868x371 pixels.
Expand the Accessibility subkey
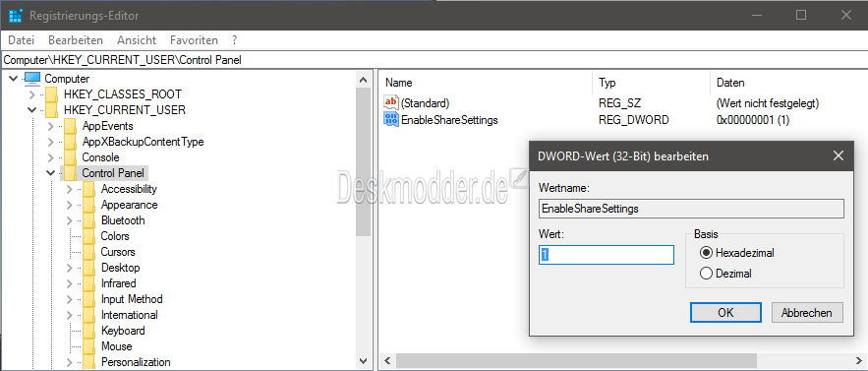69,189
